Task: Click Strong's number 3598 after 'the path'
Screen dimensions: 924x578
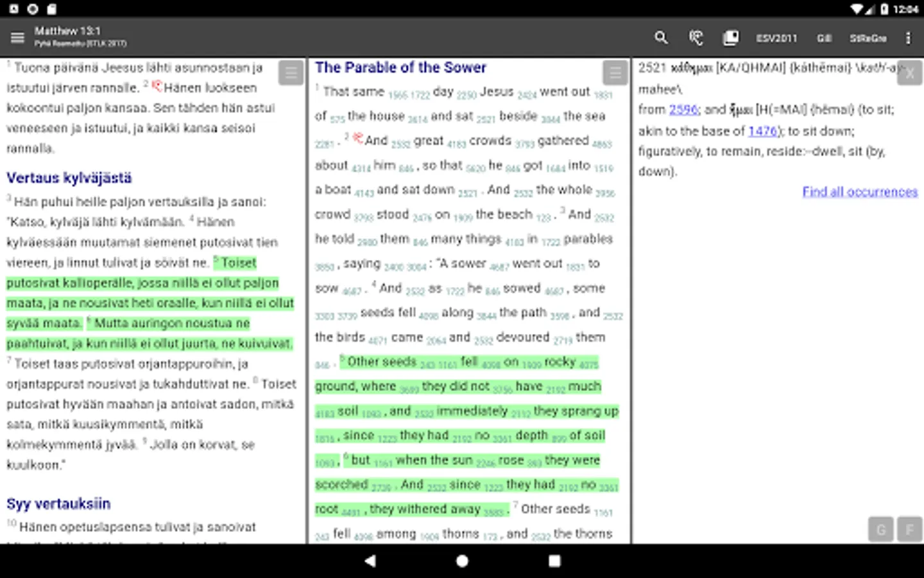Action: [x=560, y=316]
